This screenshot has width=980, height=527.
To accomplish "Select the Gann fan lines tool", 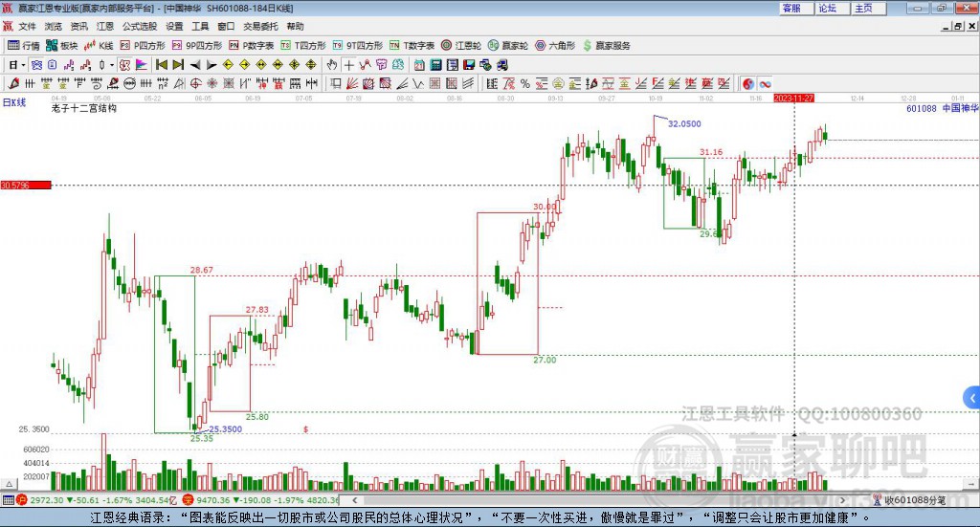I will (352, 83).
